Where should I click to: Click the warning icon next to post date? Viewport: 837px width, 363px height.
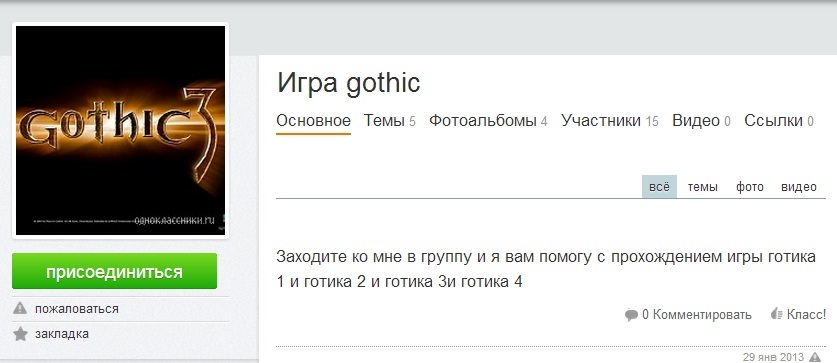click(x=815, y=357)
